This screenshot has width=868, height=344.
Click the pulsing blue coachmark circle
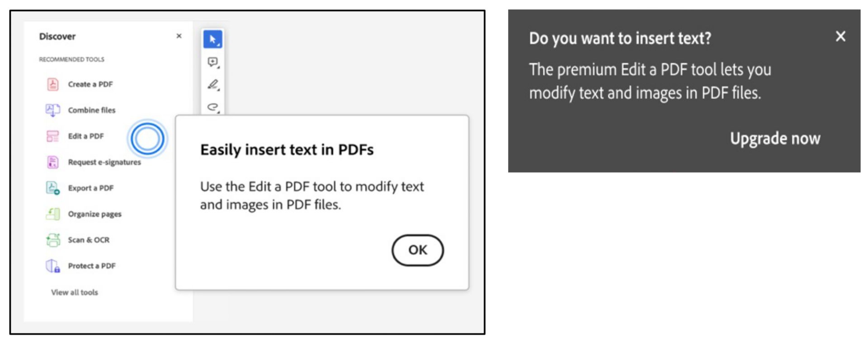pyautogui.click(x=147, y=139)
